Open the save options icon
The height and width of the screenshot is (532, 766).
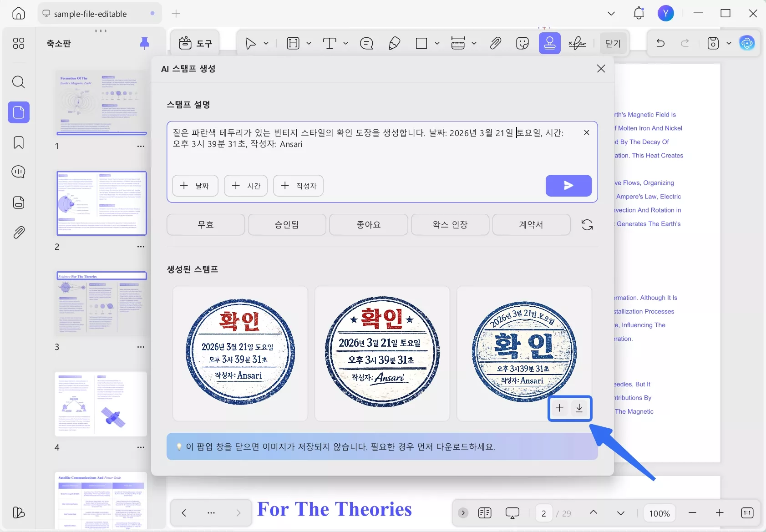point(713,43)
